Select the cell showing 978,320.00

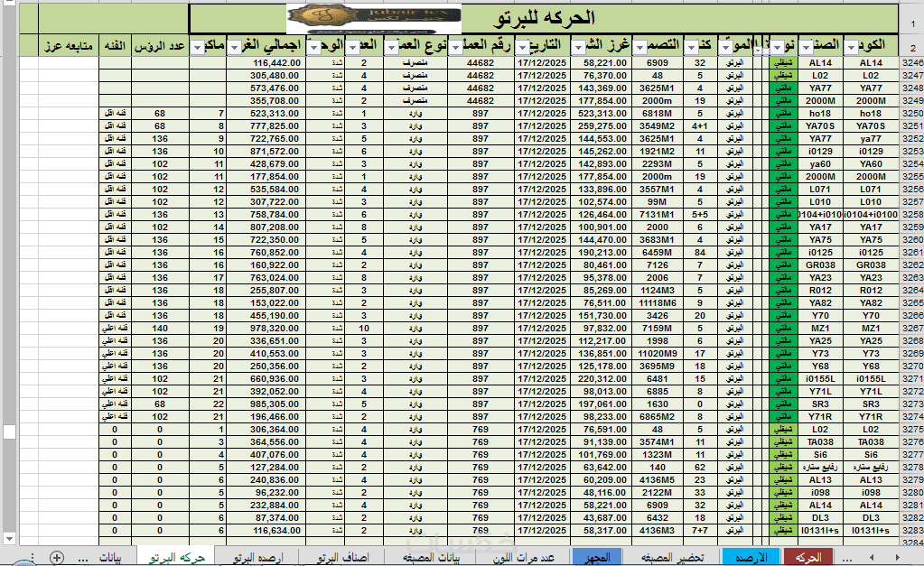(x=266, y=329)
